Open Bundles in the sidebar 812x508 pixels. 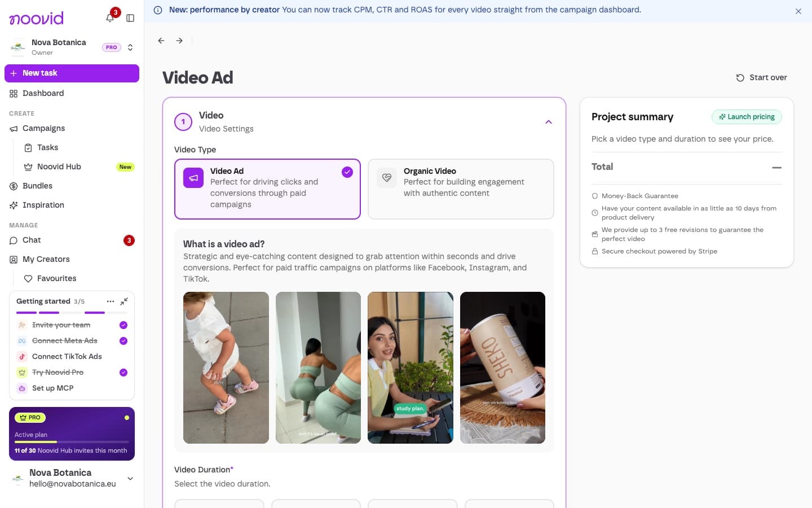(72, 186)
